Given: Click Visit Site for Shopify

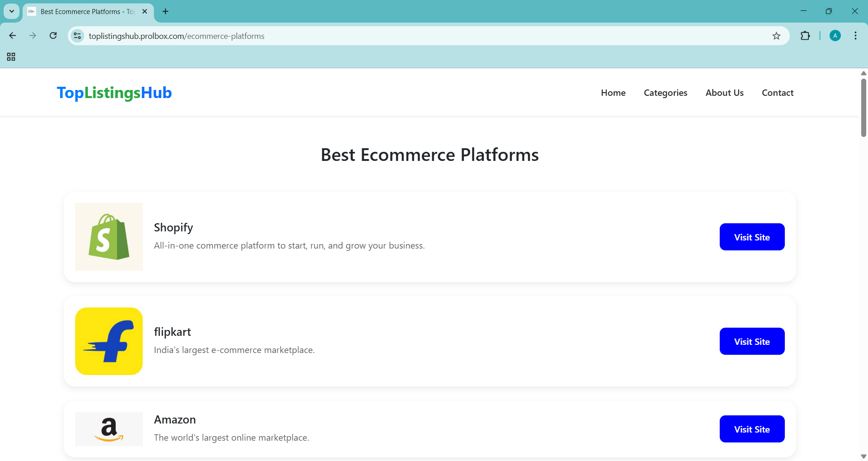Looking at the screenshot, I should [751, 237].
